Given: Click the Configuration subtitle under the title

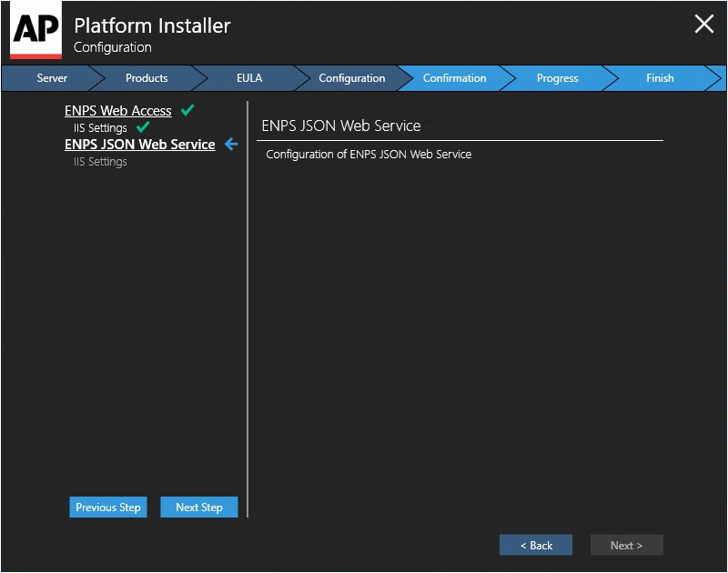Looking at the screenshot, I should pos(113,47).
